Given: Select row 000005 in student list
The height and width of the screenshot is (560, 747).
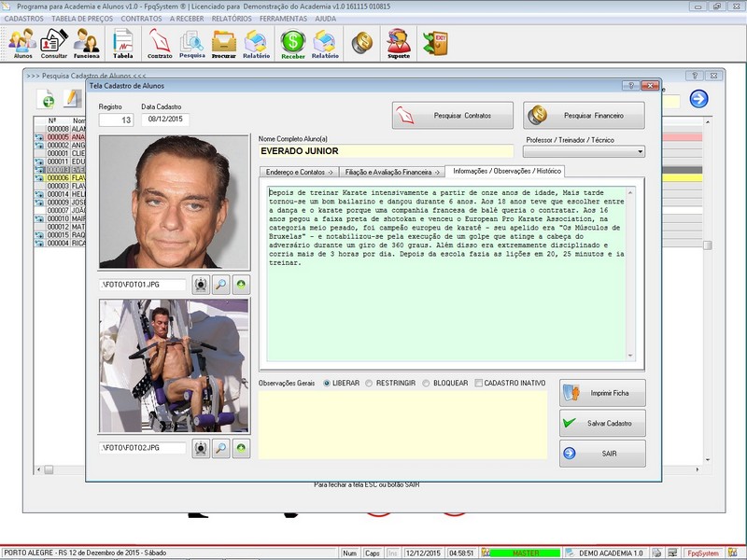Looking at the screenshot, I should (60, 137).
